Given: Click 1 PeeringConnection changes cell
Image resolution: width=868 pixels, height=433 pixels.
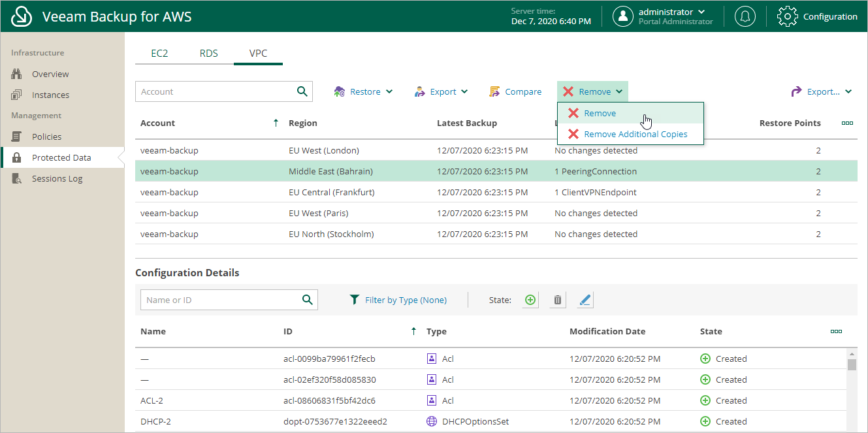Looking at the screenshot, I should pyautogui.click(x=596, y=171).
